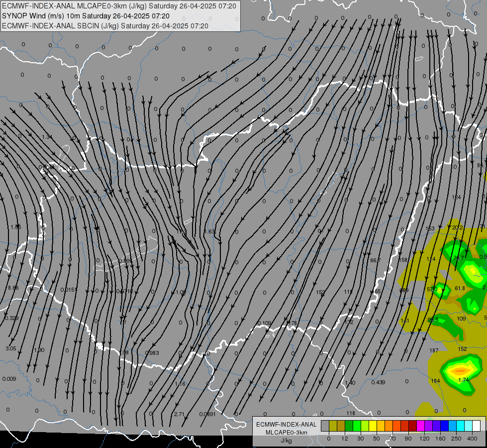
Task: Click the map value '184'
Action: 435,381
